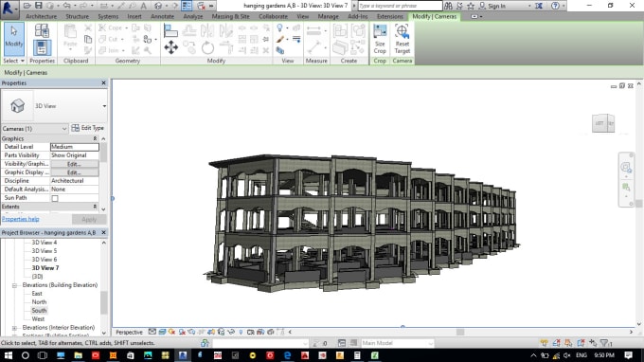This screenshot has height=362, width=644.
Task: Click the Size Crop tool
Action: 380,39
